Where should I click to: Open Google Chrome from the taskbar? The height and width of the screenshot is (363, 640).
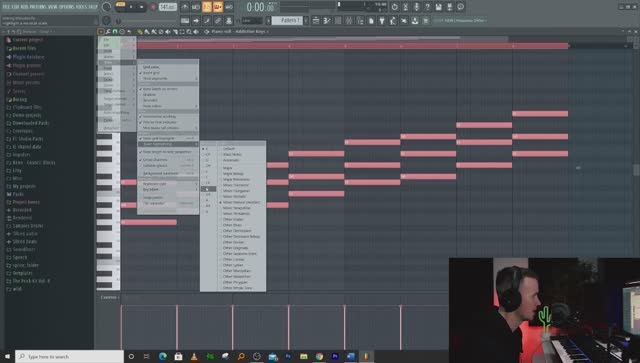[319, 356]
